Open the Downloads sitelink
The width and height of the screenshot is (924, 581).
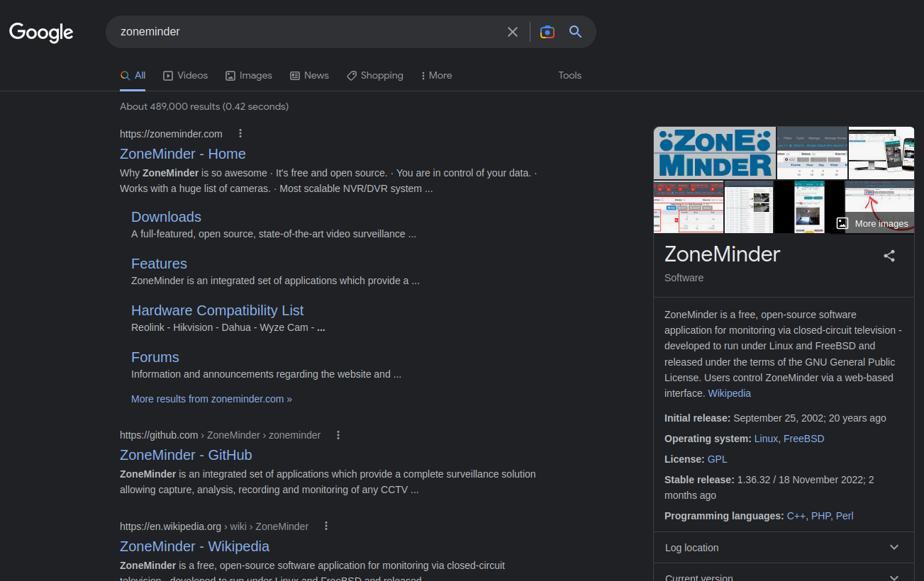click(x=166, y=217)
